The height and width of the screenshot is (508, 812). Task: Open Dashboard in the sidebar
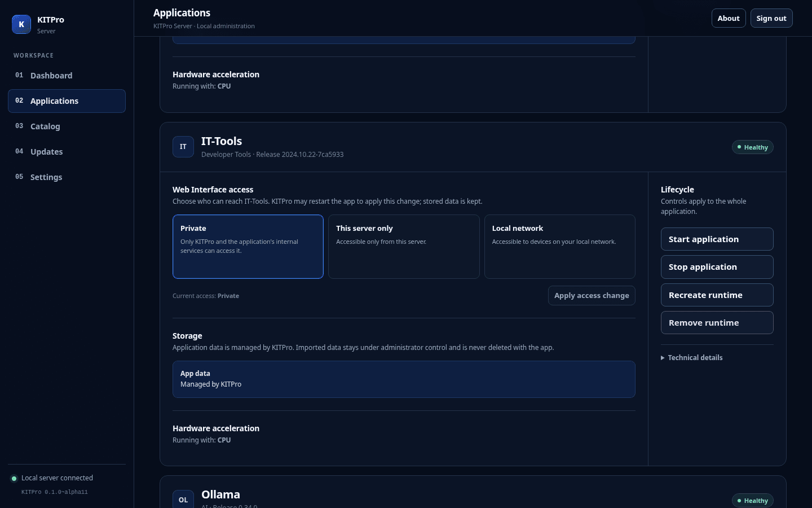click(67, 76)
